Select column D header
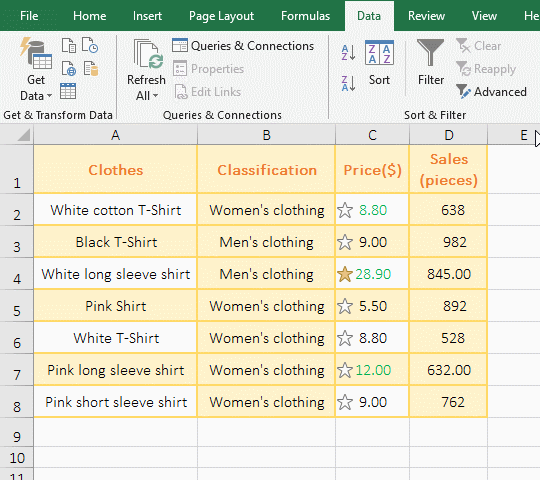The height and width of the screenshot is (480, 540). pyautogui.click(x=448, y=135)
